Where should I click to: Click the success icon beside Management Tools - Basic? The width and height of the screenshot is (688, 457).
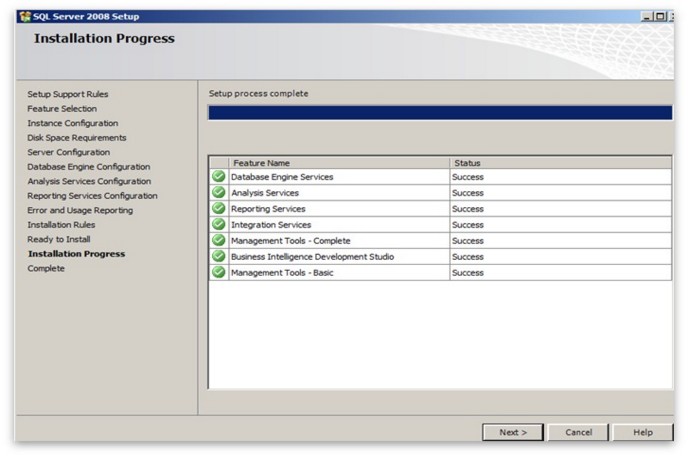pyautogui.click(x=219, y=272)
